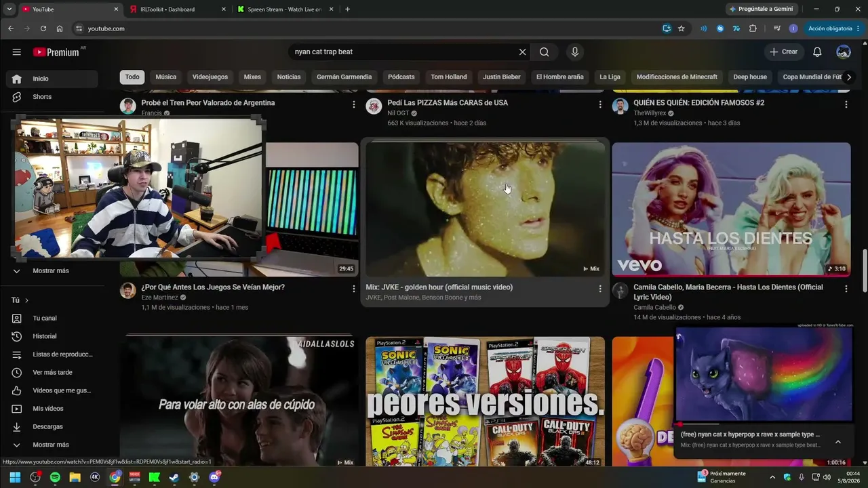Open the peores versiones video thumbnail
Image resolution: width=868 pixels, height=488 pixels.
coord(485,402)
